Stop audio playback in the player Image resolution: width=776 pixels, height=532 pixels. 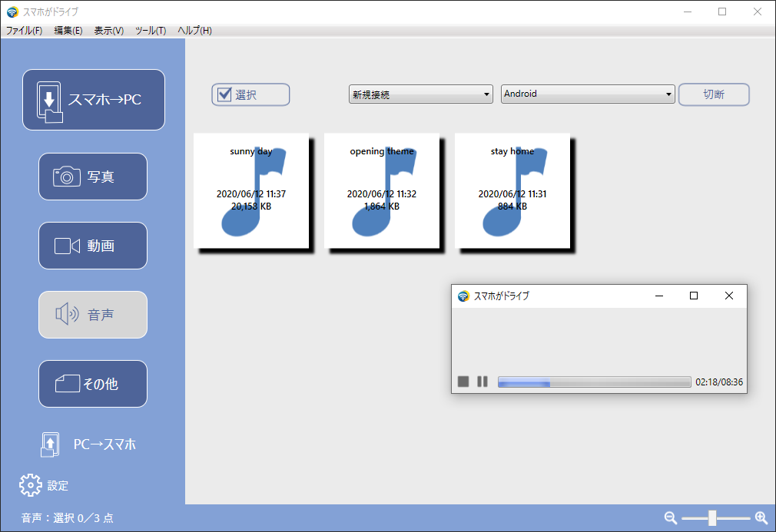pyautogui.click(x=463, y=382)
